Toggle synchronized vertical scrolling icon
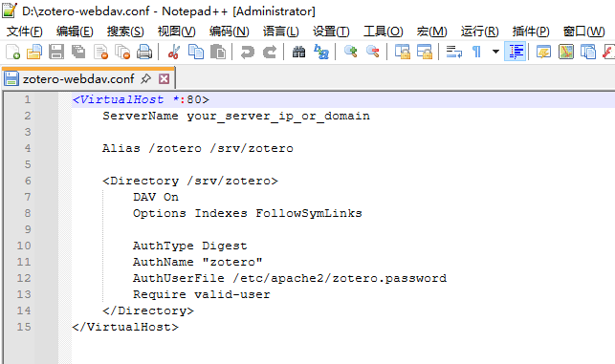The width and height of the screenshot is (615, 364). click(402, 52)
